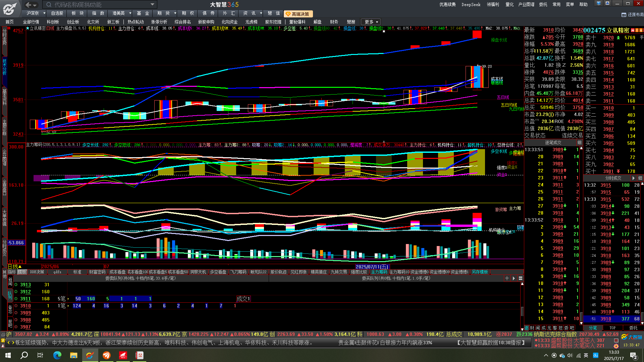644x362 pixels.
Task: Open the 热点轮动 page
Action: (x=136, y=22)
